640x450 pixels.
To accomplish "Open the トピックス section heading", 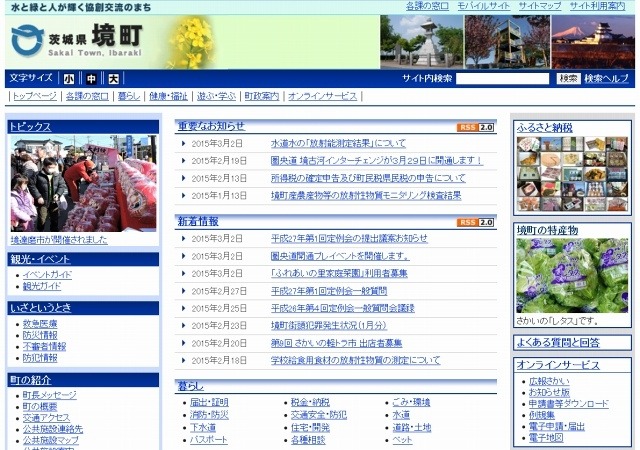I will coord(31,127).
